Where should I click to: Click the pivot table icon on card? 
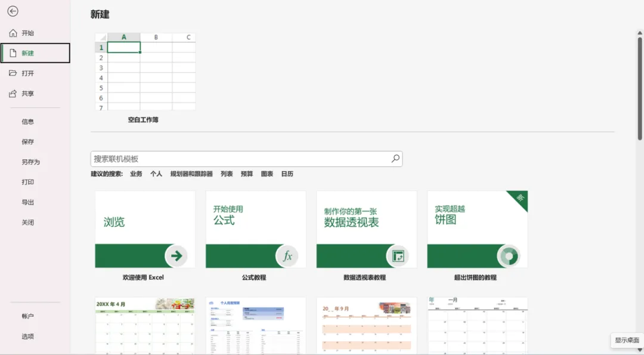(398, 256)
